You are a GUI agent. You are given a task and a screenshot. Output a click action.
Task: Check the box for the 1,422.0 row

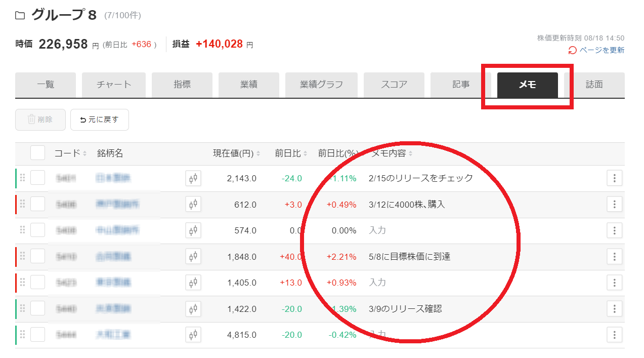point(37,308)
